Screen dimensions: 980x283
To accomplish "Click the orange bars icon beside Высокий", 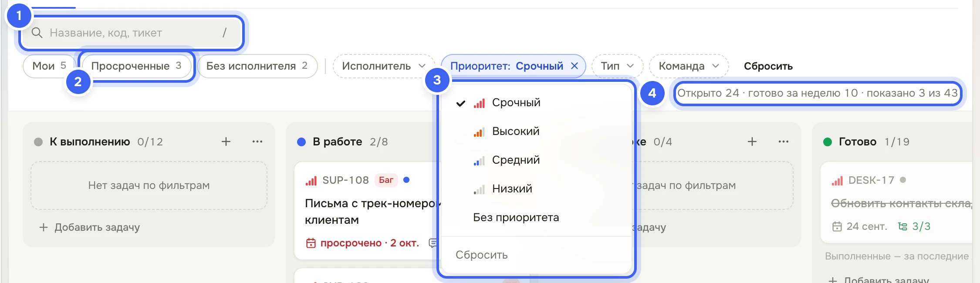I will [x=479, y=132].
